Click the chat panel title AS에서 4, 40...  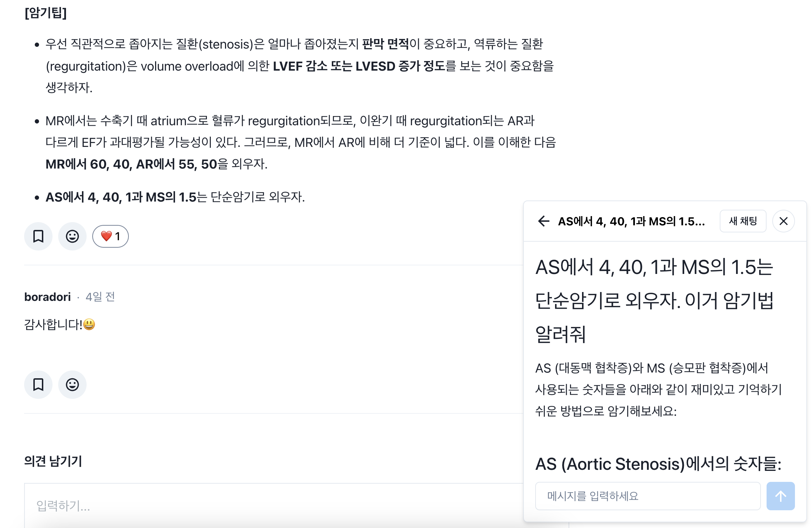631,221
